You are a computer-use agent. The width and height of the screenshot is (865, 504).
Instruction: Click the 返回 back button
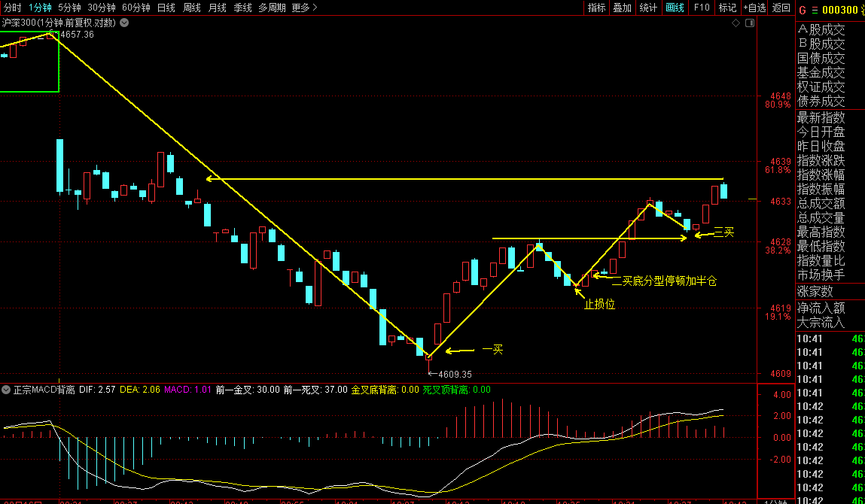pyautogui.click(x=781, y=8)
